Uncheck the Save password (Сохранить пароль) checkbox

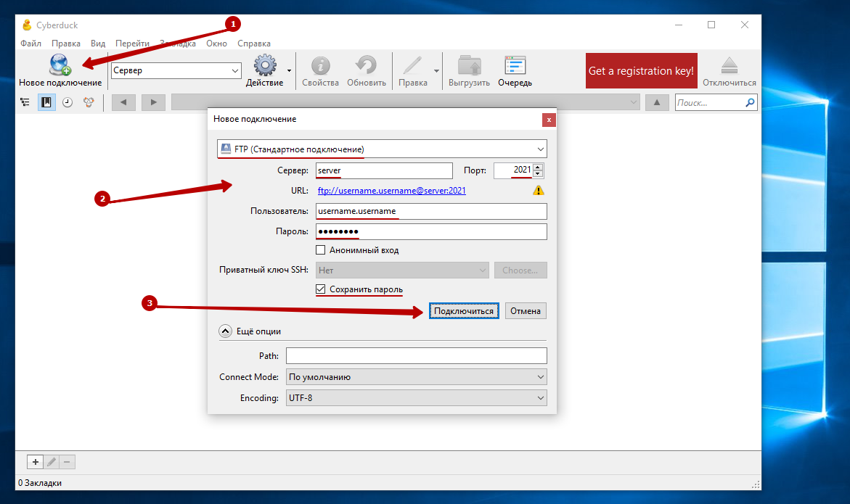(321, 289)
